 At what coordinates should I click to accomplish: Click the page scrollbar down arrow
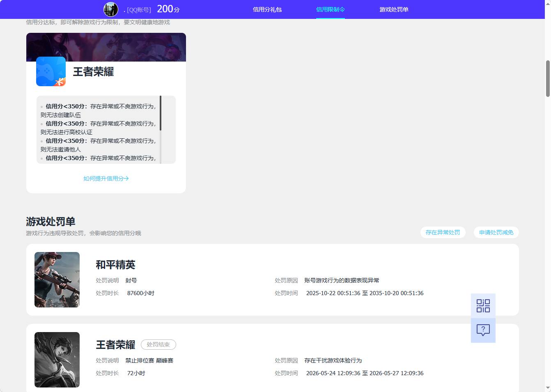548,388
